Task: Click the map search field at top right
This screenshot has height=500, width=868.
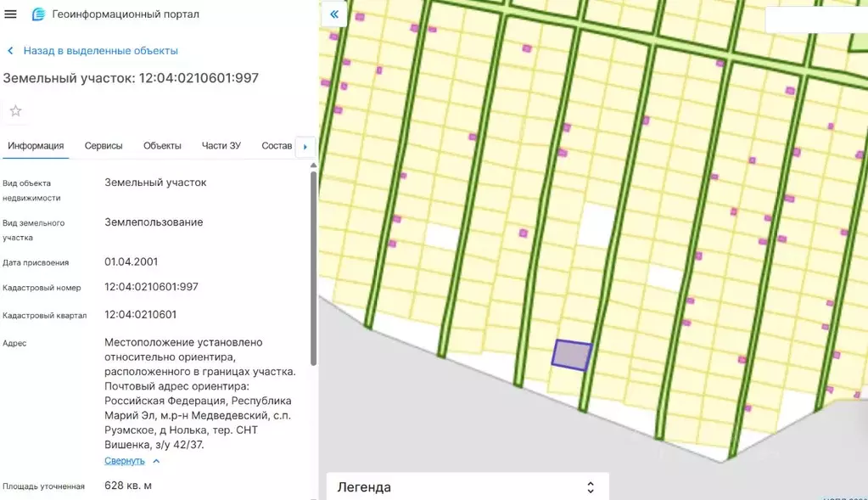Action: pos(816,20)
